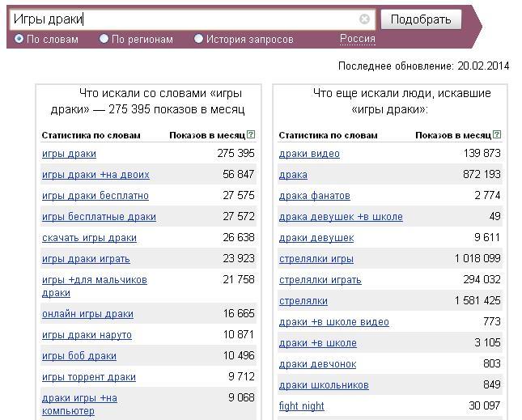Image resolution: width=522 pixels, height=420 pixels.
Task: Open the 'драки игры +на компьютер' link
Action: [80, 405]
